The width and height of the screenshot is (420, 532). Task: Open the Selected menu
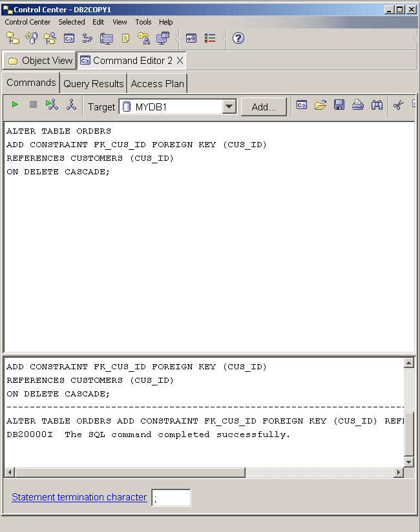pos(72,22)
